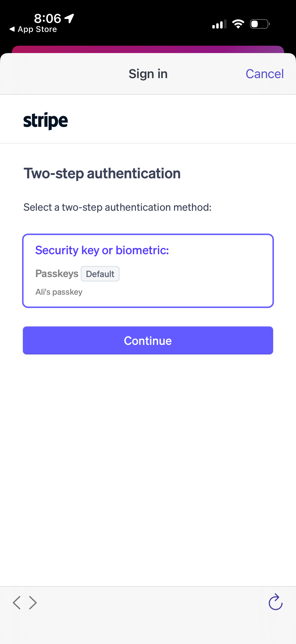Select the Passkeys authentication option
The width and height of the screenshot is (296, 644).
click(57, 274)
